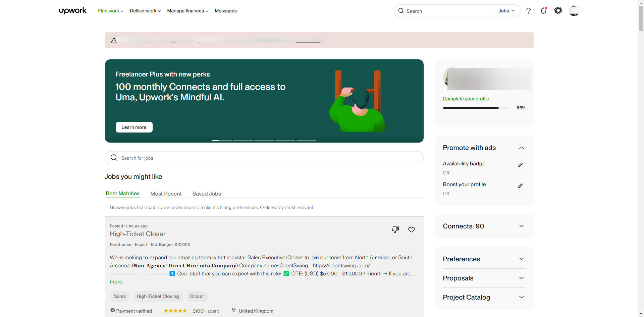Image resolution: width=644 pixels, height=317 pixels.
Task: Click the Payment verified check icon
Action: (113, 310)
